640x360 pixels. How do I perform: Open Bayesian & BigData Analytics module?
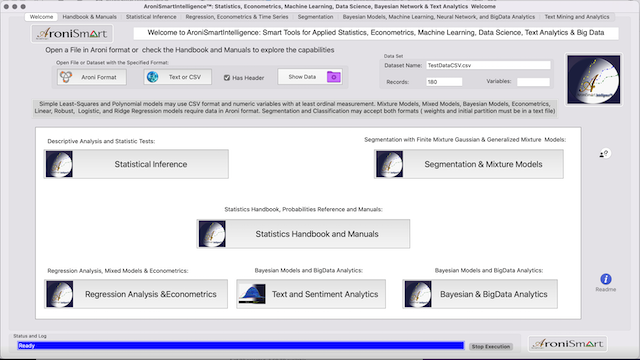pos(480,294)
